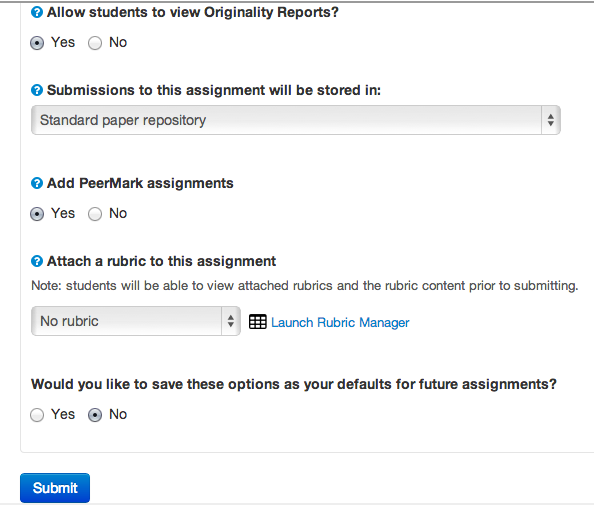
Task: Open help icon beside Submissions stored in
Action: pos(37,91)
